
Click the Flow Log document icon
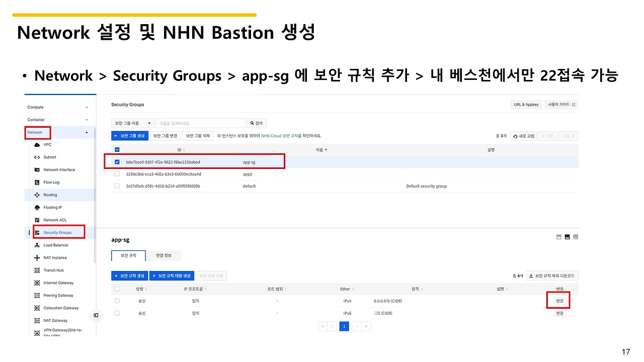(x=37, y=183)
